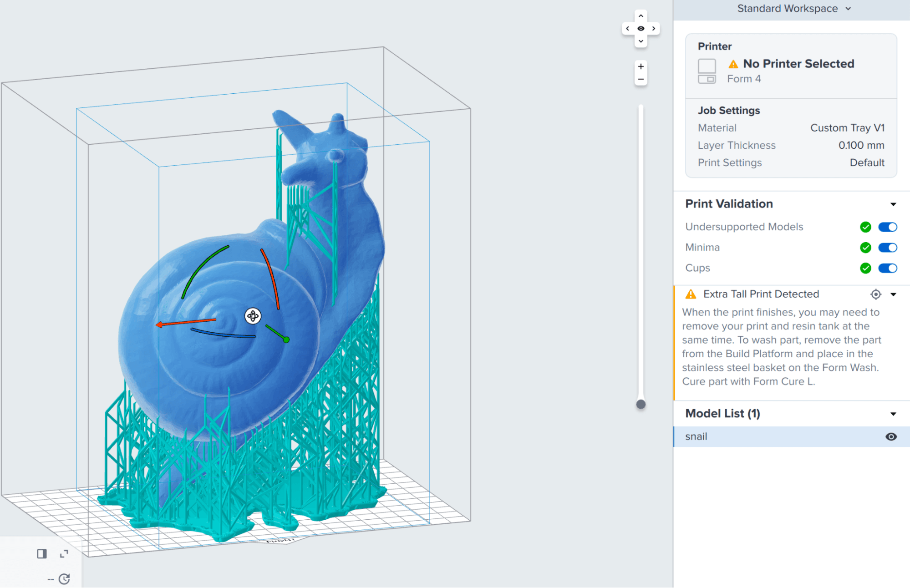Switch off Cups validation toggle
The width and height of the screenshot is (910, 588).
(887, 268)
